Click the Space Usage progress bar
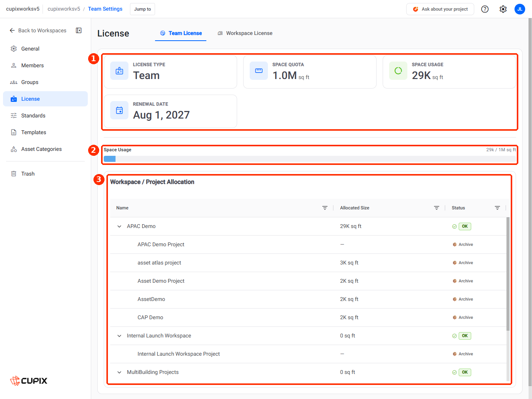The image size is (532, 399). (310, 159)
